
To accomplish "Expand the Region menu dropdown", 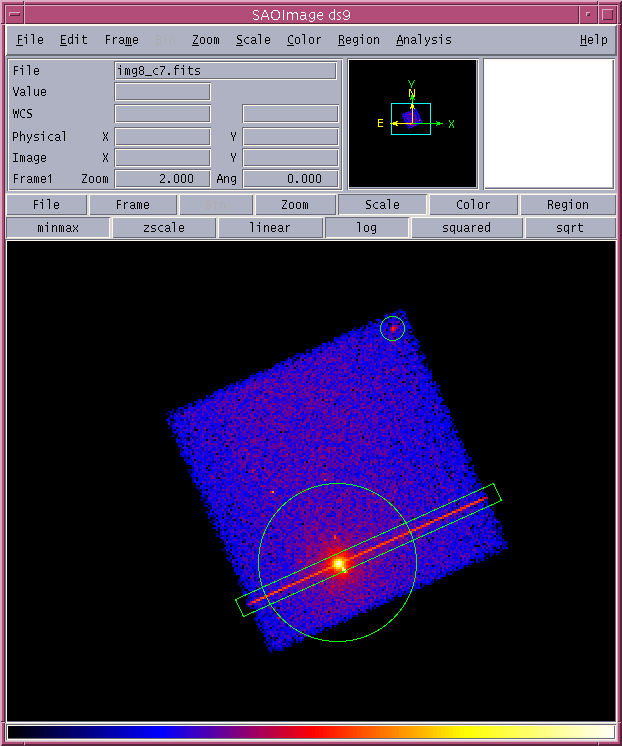I will click(x=358, y=40).
